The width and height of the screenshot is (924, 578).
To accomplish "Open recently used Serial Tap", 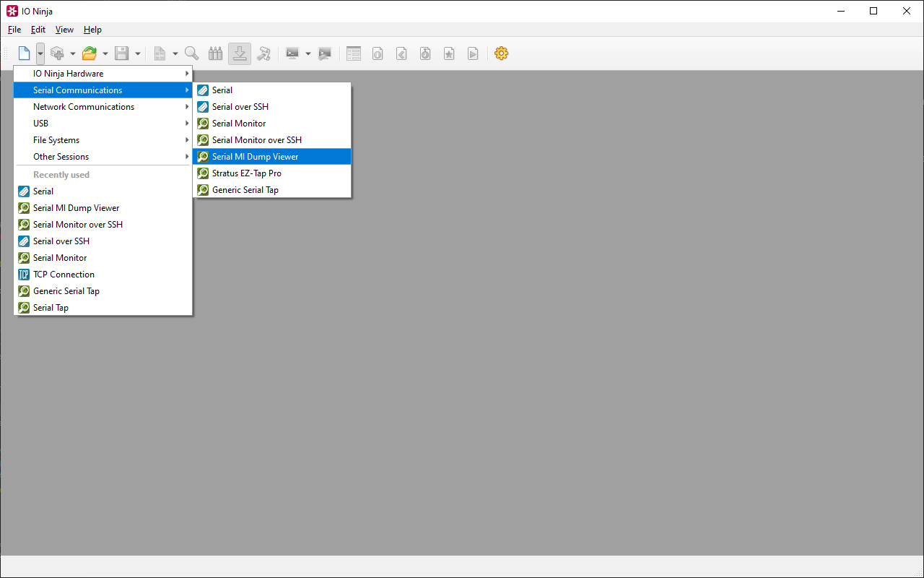I will pos(103,308).
